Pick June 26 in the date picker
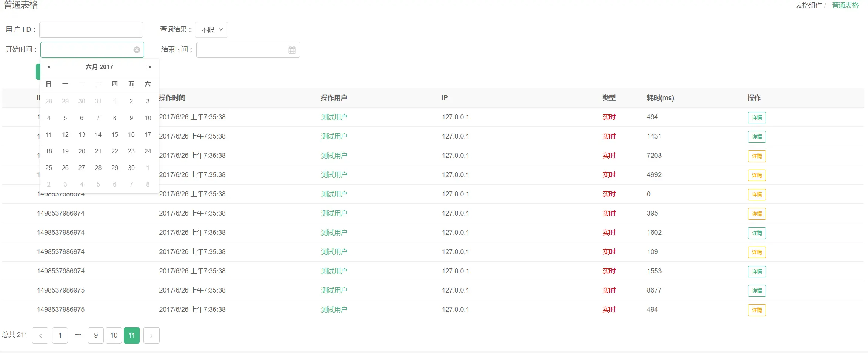This screenshot has width=868, height=353. pyautogui.click(x=65, y=168)
